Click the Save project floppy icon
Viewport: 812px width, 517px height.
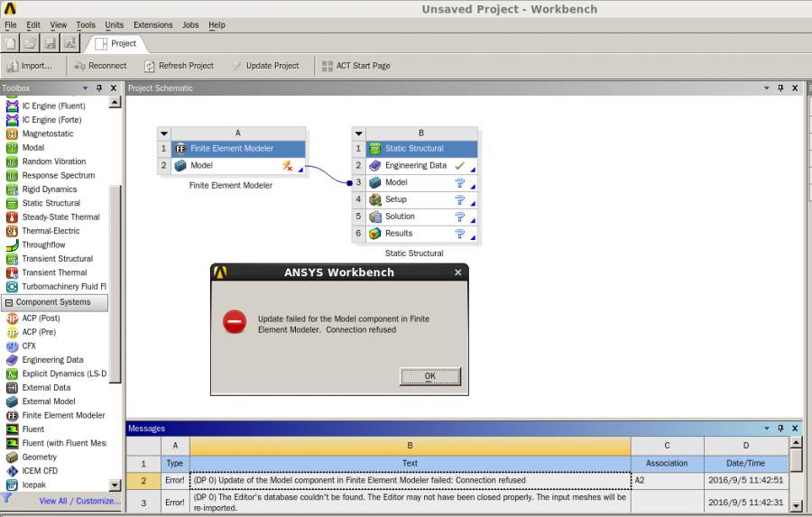pyautogui.click(x=51, y=43)
